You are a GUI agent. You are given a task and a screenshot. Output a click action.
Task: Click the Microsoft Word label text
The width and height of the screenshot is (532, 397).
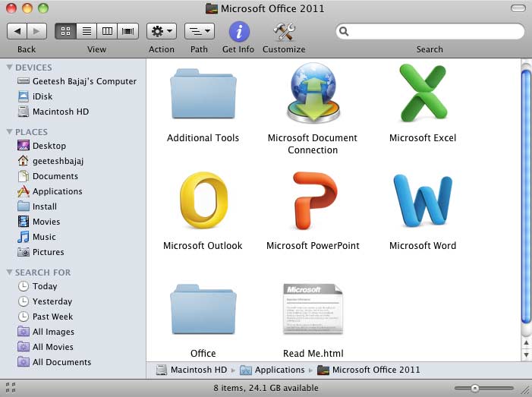pyautogui.click(x=423, y=246)
